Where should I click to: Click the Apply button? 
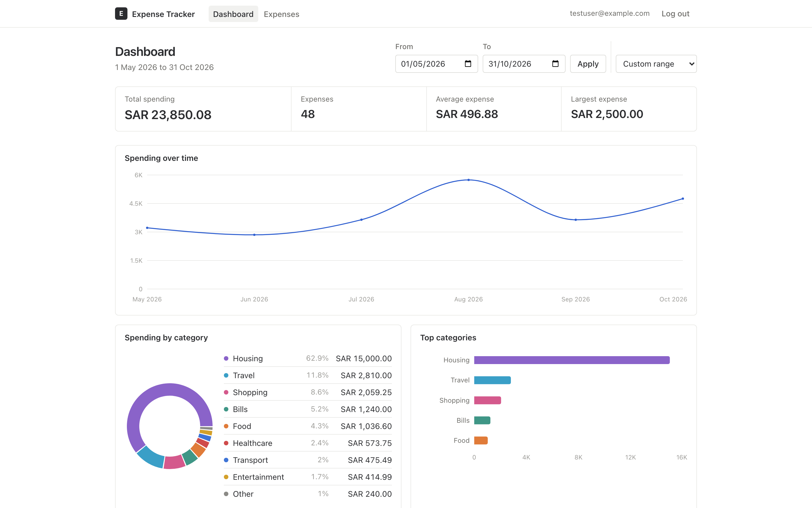coord(588,64)
